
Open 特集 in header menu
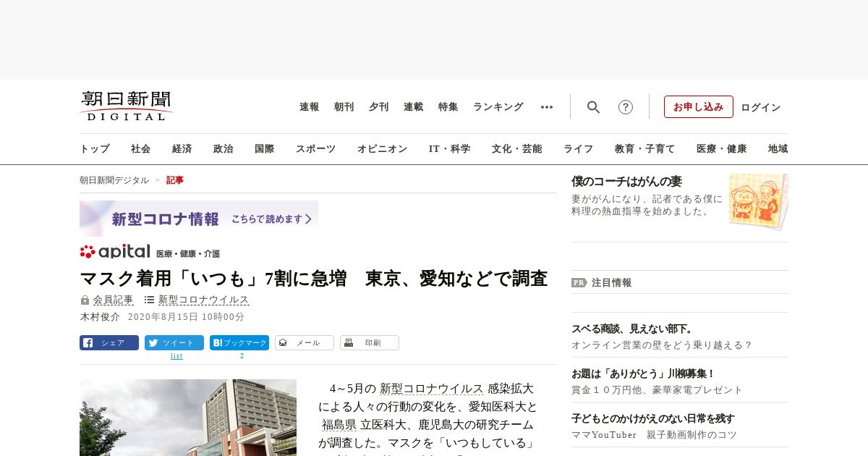pyautogui.click(x=448, y=107)
